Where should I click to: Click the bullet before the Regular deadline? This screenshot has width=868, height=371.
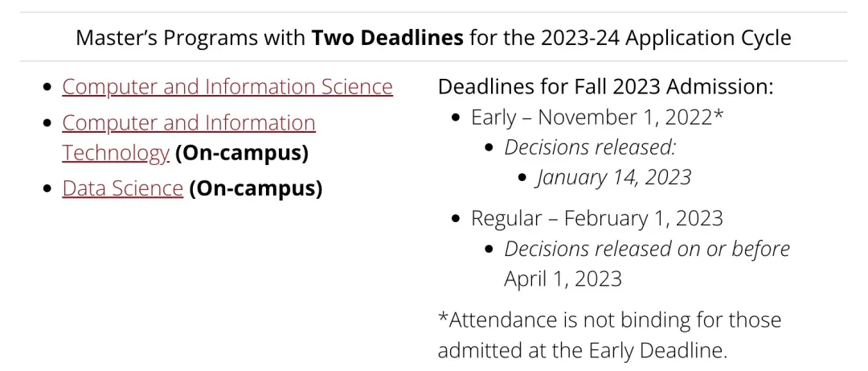(456, 219)
